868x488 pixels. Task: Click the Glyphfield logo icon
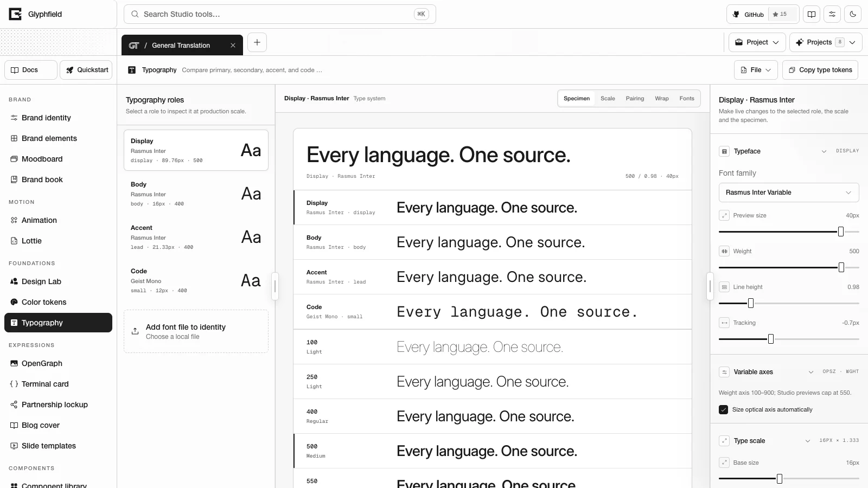(15, 14)
